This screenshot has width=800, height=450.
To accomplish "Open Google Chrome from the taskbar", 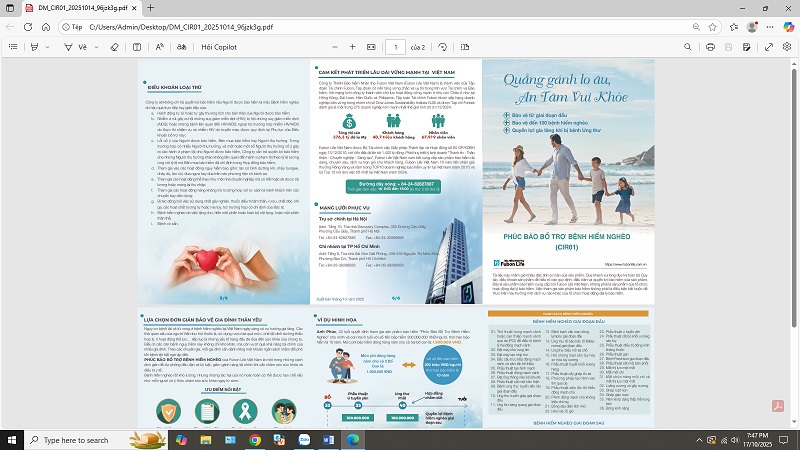I will pos(255,439).
